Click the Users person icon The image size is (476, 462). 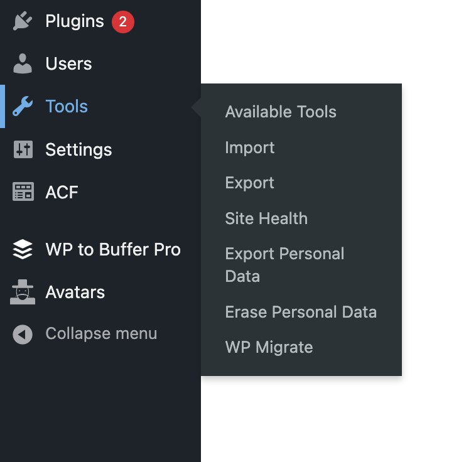click(x=23, y=64)
